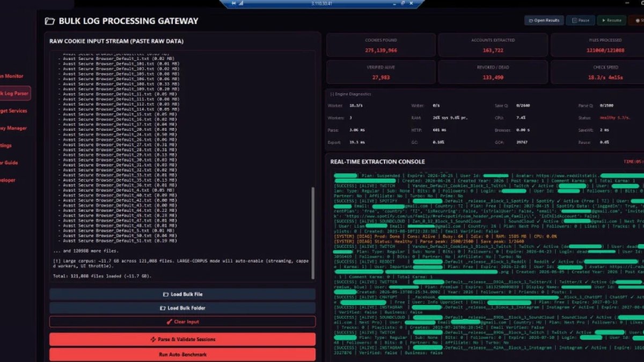Click the folder icon on Load Bulk File
The height and width of the screenshot is (362, 644).
tap(166, 294)
